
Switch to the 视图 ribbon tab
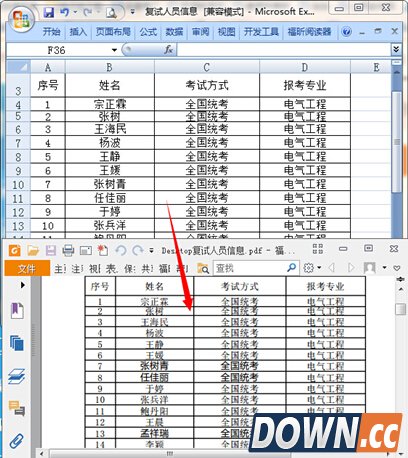[226, 32]
